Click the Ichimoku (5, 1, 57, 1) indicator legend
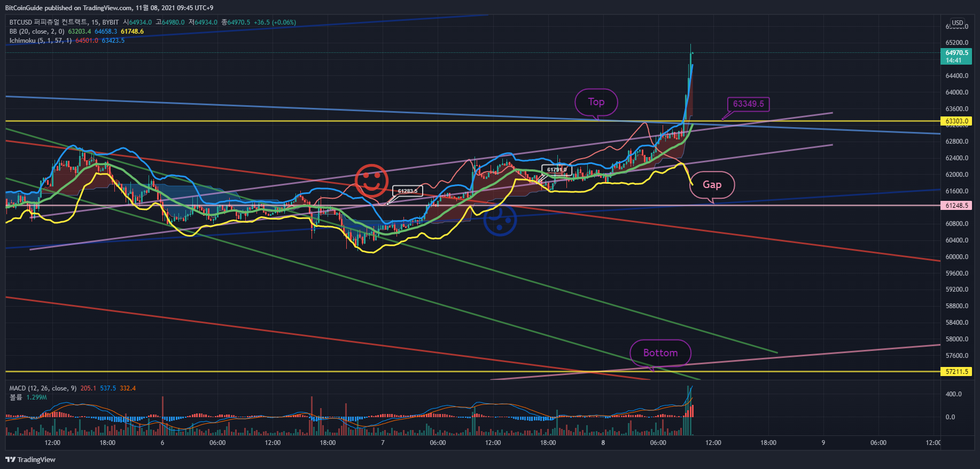The height and width of the screenshot is (469, 980). [x=41, y=41]
